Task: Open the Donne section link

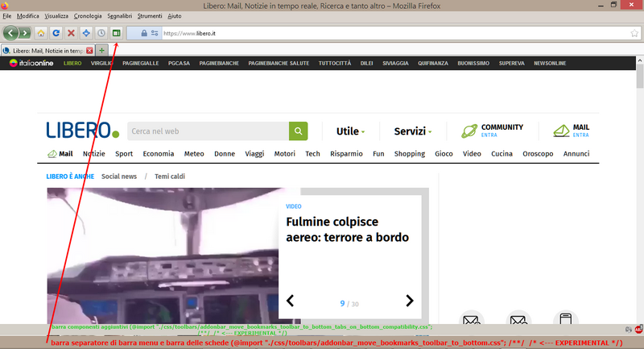Action: tap(225, 154)
